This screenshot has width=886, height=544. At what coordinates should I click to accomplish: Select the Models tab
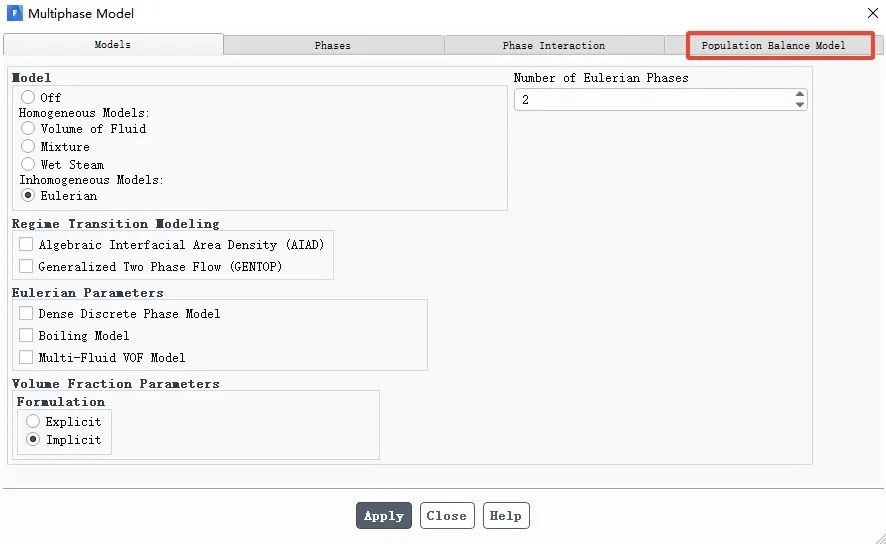tap(113, 45)
